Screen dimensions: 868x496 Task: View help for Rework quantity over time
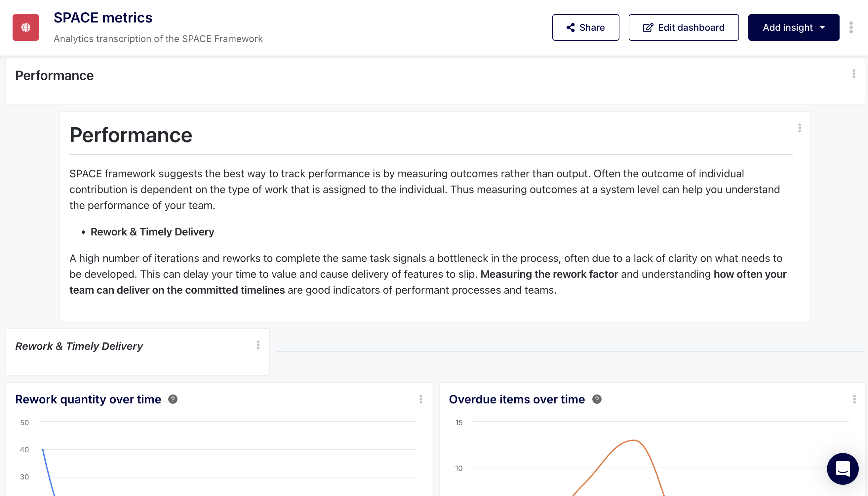coord(173,399)
